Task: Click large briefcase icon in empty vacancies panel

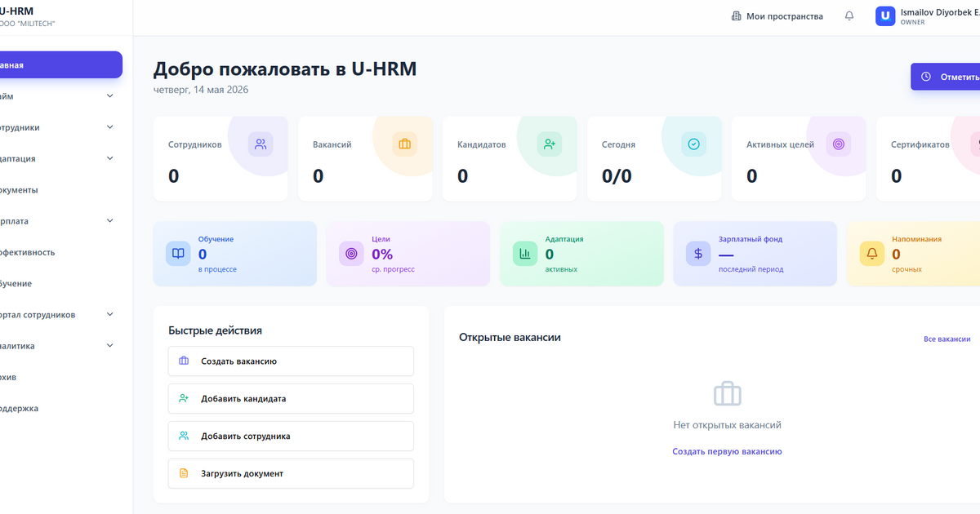Action: coord(727,394)
